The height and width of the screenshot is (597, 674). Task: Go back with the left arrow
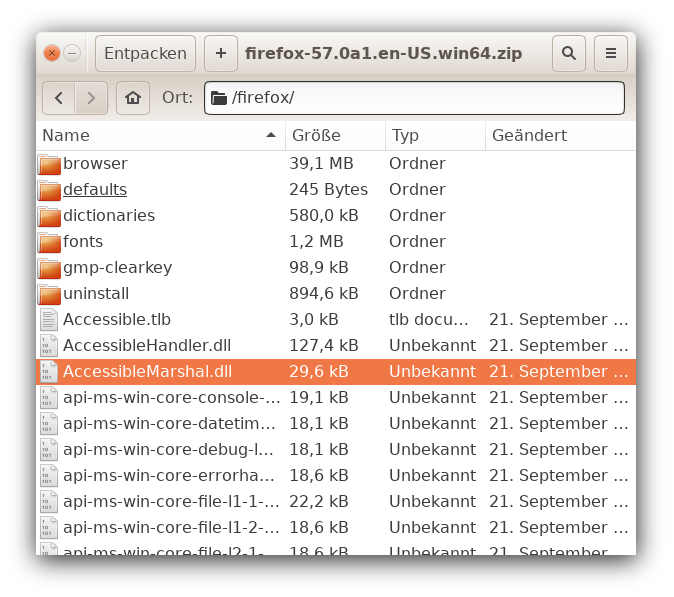click(59, 98)
